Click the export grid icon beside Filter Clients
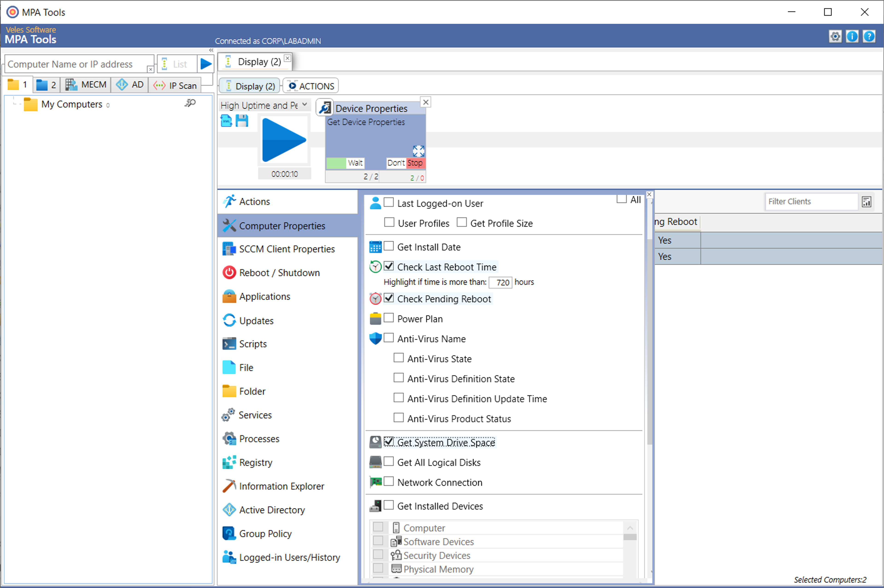The image size is (884, 588). coord(866,202)
